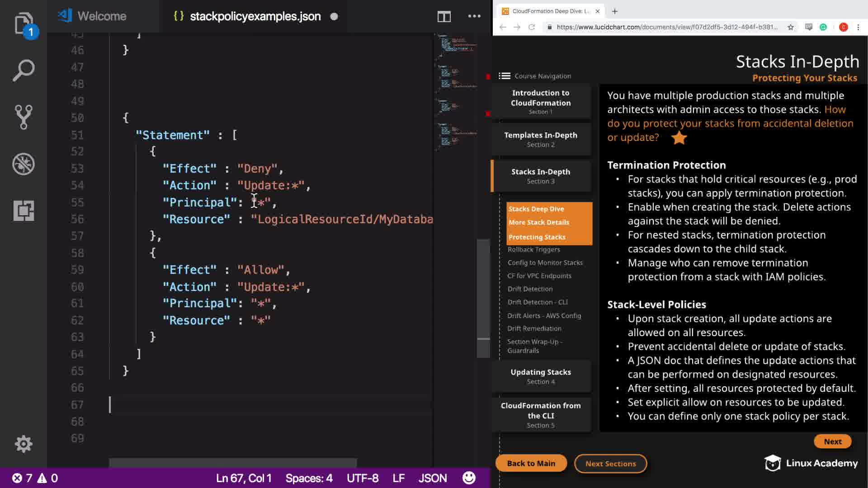Click the Next Sections button
868x488 pixels.
610,464
